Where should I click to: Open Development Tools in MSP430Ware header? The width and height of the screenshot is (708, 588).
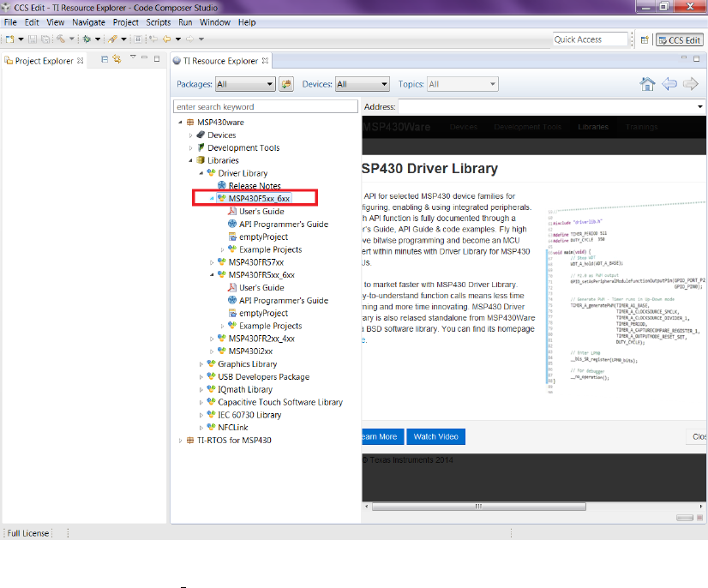(x=527, y=127)
